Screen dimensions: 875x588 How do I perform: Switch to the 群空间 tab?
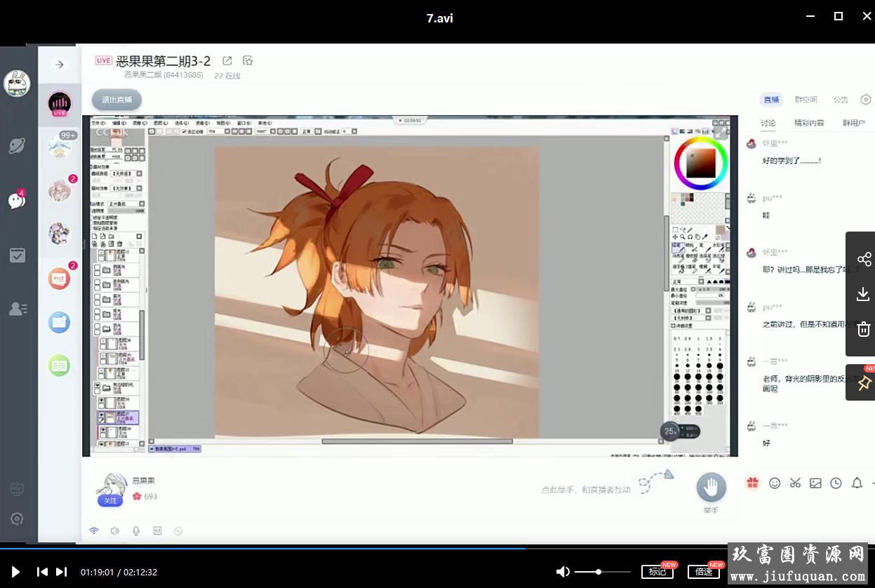tap(806, 100)
